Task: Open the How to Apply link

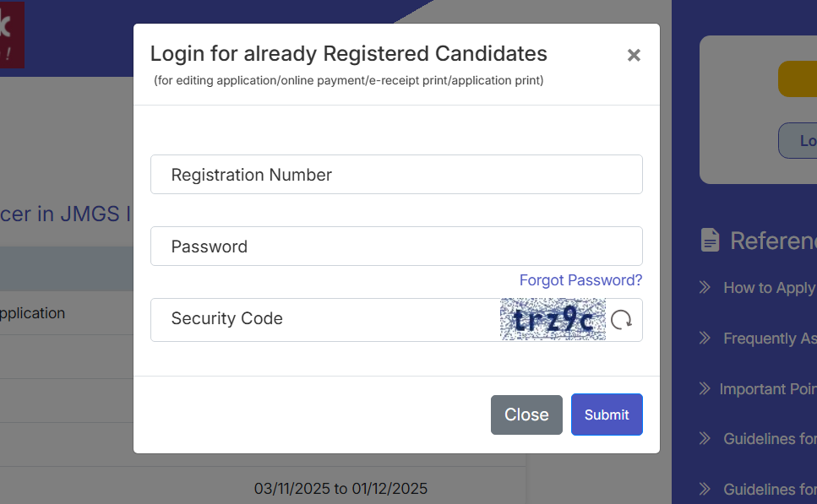Action: (x=769, y=288)
